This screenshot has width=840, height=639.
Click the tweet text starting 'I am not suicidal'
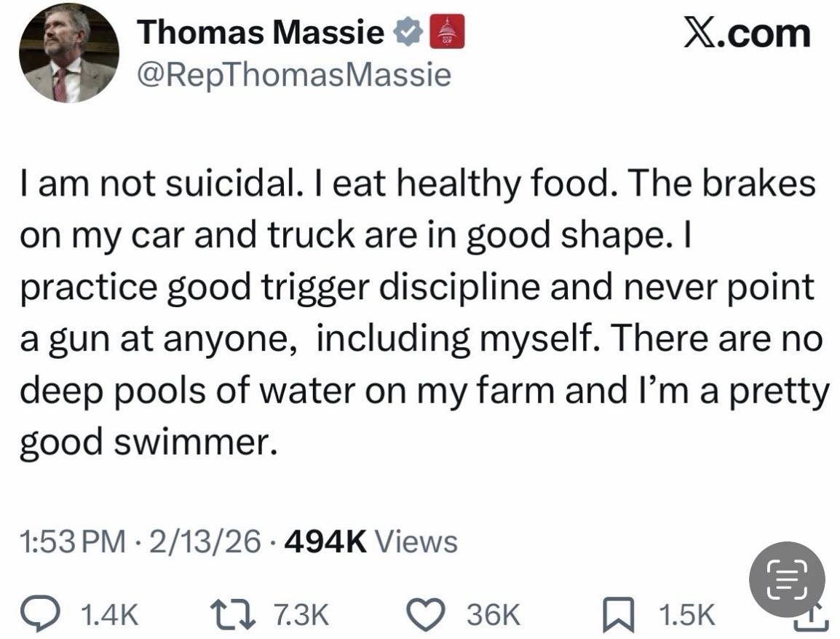[419, 314]
